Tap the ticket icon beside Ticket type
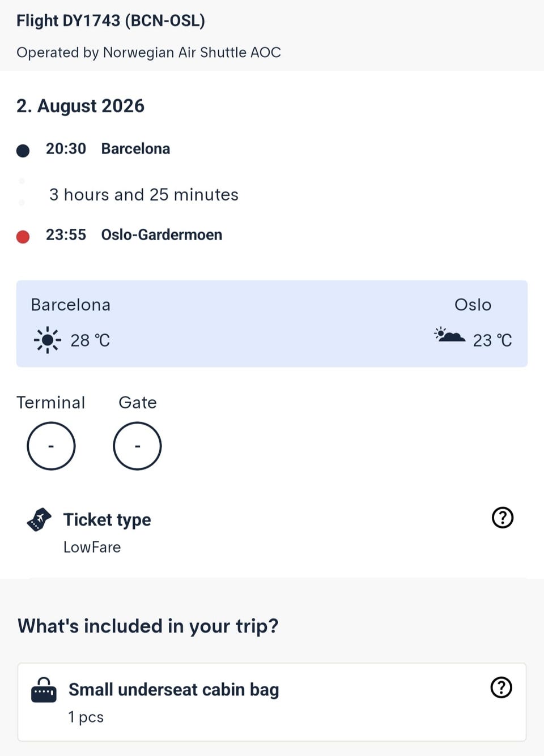This screenshot has width=544, height=756. coord(39,519)
